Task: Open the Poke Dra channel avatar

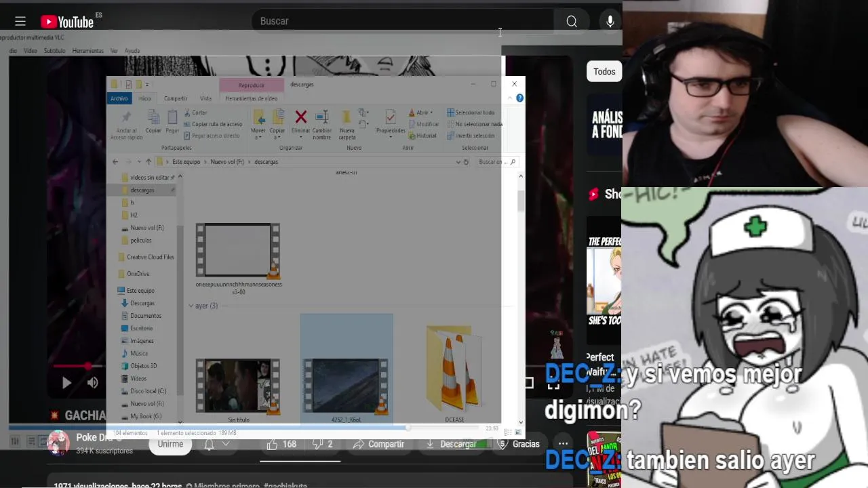Action: click(x=58, y=443)
